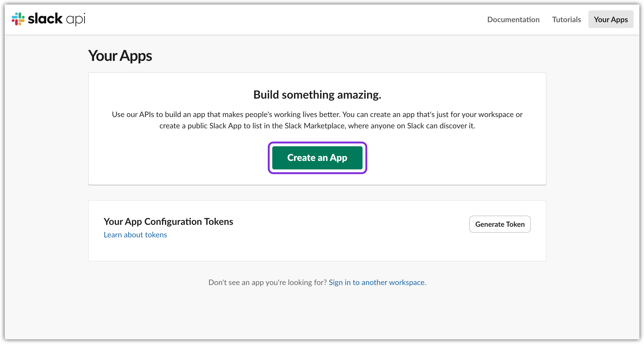This screenshot has width=644, height=344.
Task: Open the Documentation page
Action: [x=513, y=19]
